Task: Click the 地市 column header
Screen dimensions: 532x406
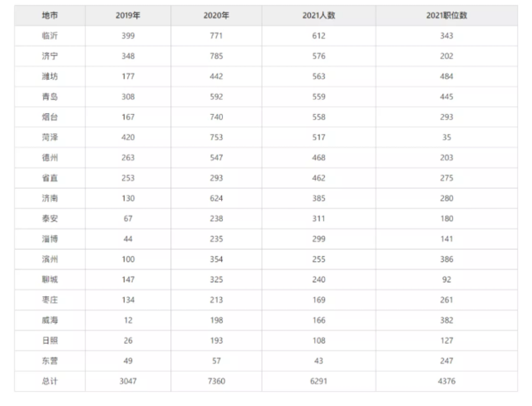Action: [50, 15]
